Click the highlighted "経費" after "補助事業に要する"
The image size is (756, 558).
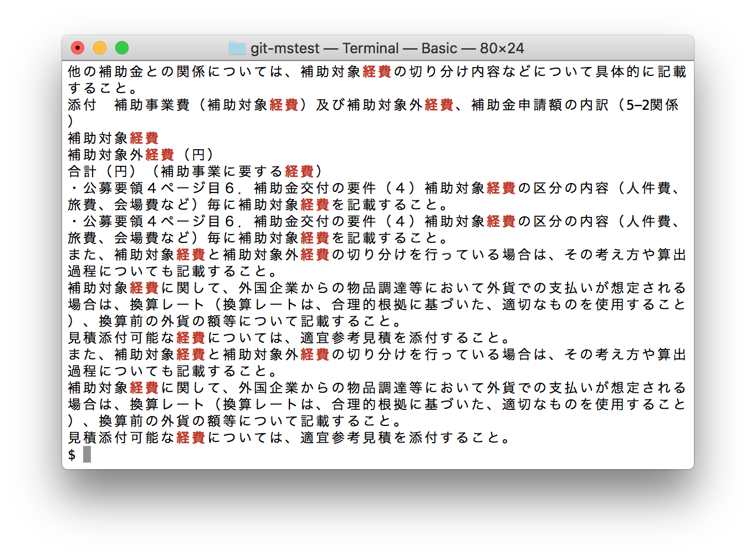[299, 171]
